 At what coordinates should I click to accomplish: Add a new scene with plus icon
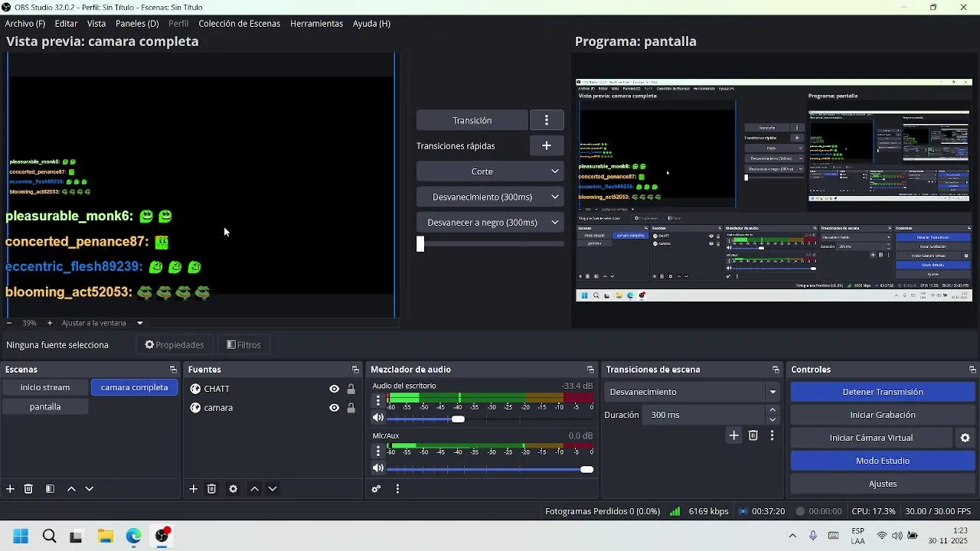[x=10, y=489]
